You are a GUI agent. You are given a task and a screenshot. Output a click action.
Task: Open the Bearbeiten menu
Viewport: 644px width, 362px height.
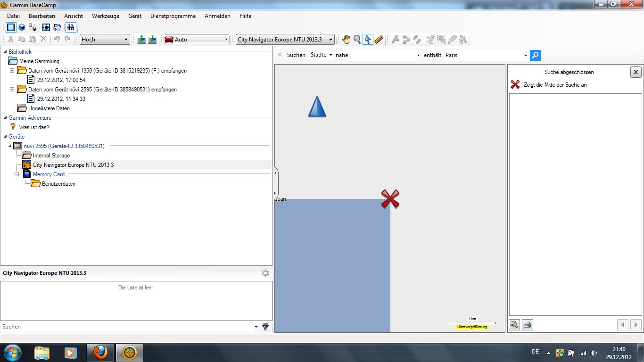(42, 16)
